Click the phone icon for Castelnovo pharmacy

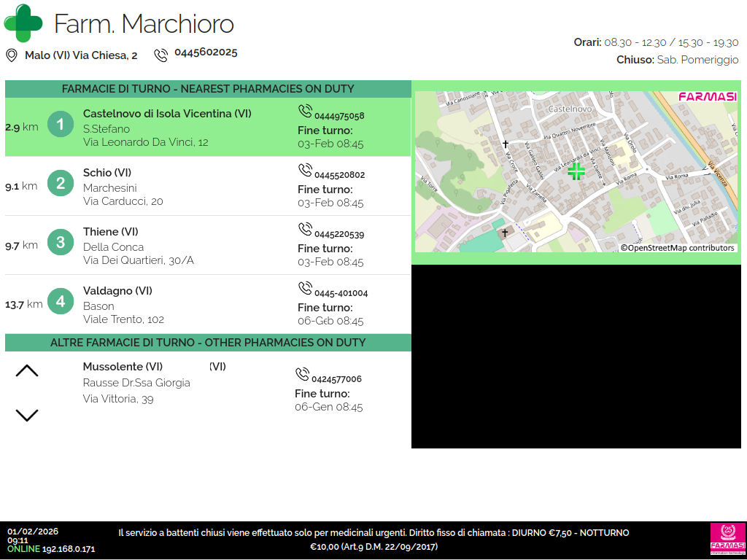(x=305, y=111)
